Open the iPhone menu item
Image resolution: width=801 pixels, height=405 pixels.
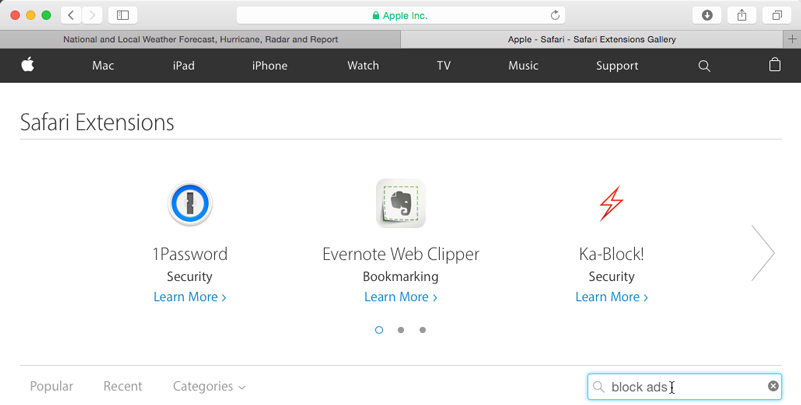[269, 66]
